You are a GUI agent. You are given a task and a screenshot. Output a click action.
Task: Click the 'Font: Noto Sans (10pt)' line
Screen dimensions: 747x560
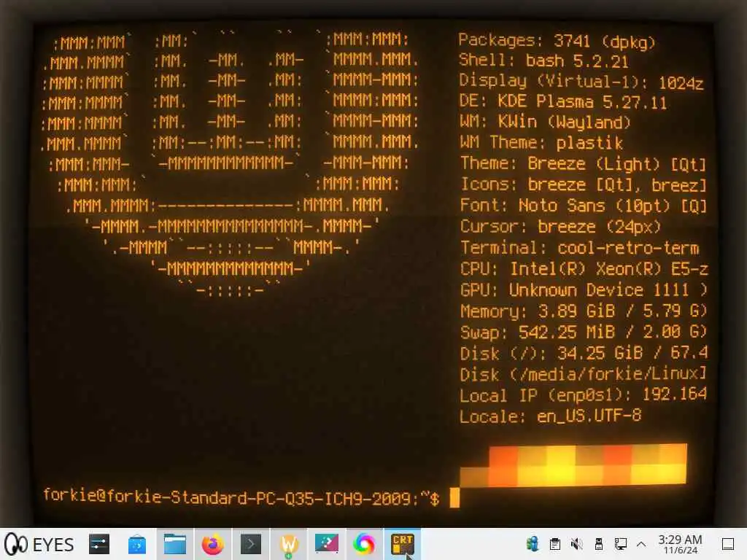[583, 206]
